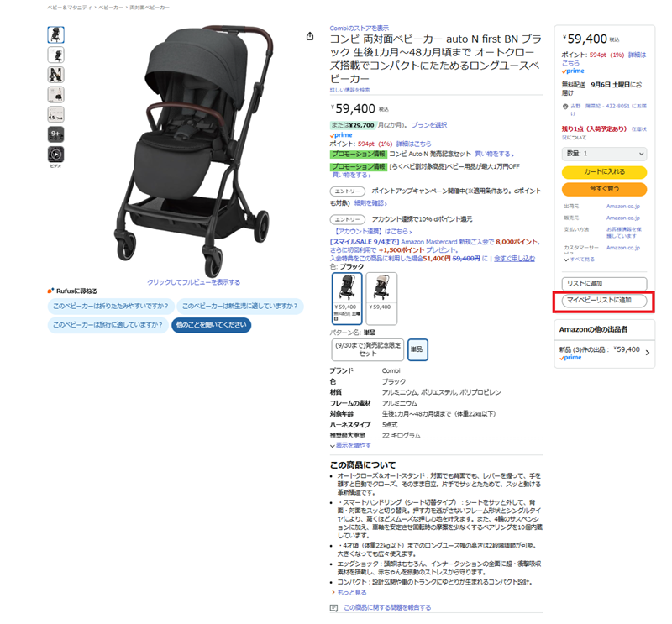The height and width of the screenshot is (624, 672).
Task: Select the 9+ more images thumbnail
Action: click(55, 134)
